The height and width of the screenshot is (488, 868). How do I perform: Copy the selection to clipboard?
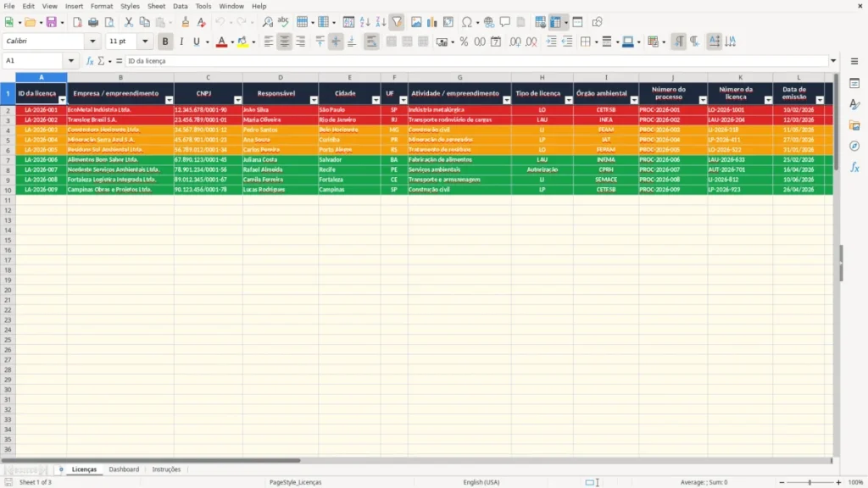pos(144,22)
